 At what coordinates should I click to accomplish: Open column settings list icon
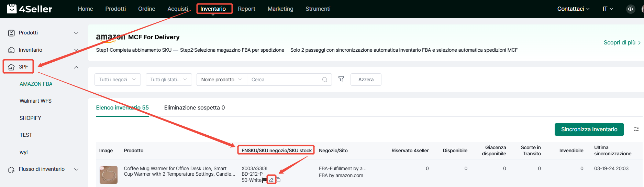point(636,129)
